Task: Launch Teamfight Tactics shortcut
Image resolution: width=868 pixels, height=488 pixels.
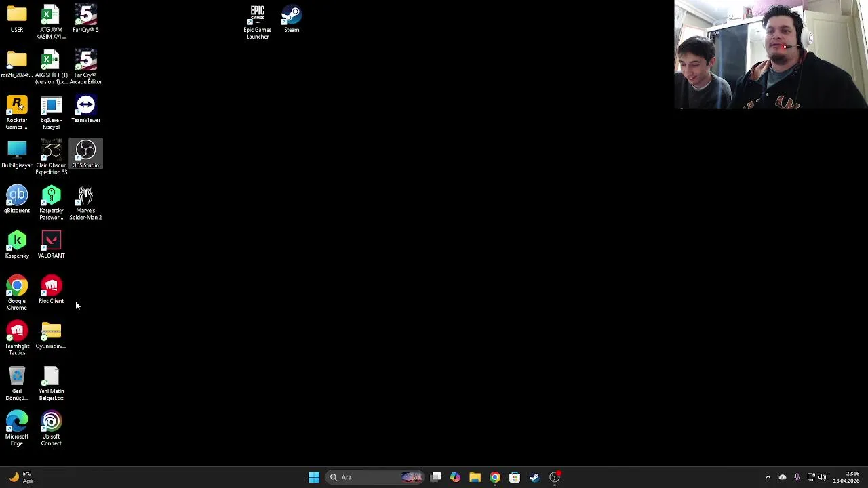Action: (17, 339)
